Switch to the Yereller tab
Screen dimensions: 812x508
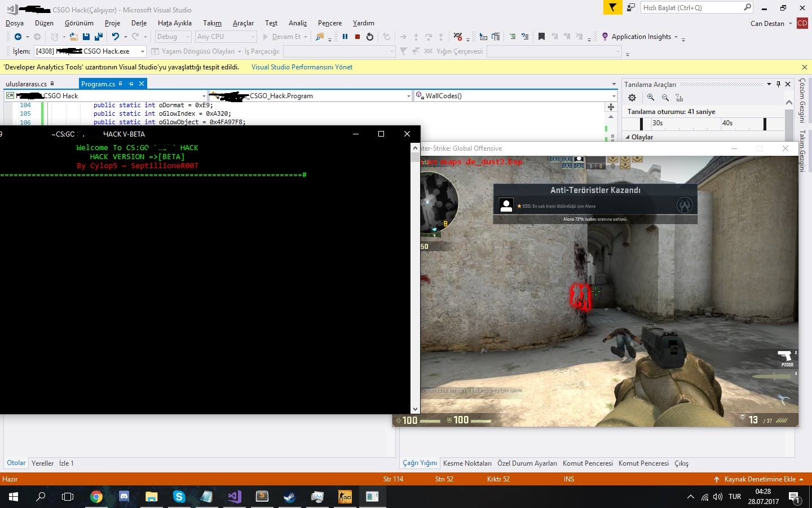43,463
